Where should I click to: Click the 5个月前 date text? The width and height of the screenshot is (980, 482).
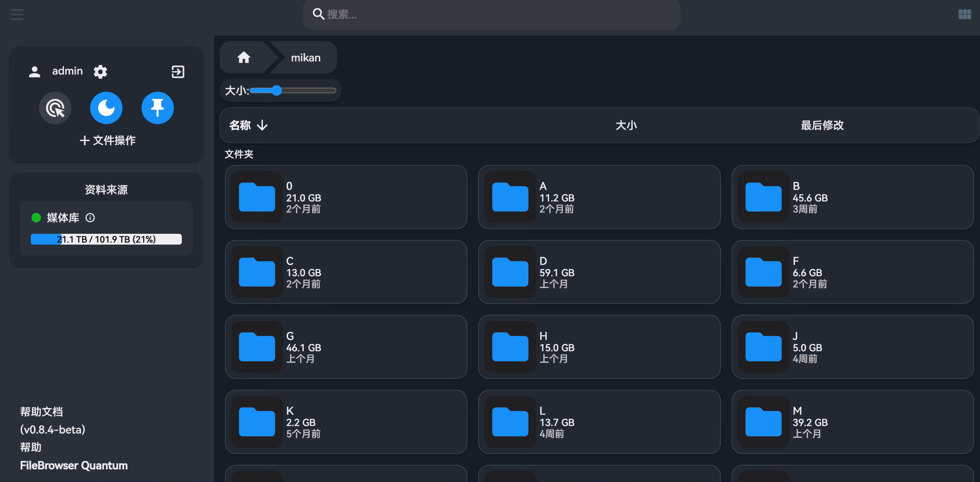pos(303,434)
